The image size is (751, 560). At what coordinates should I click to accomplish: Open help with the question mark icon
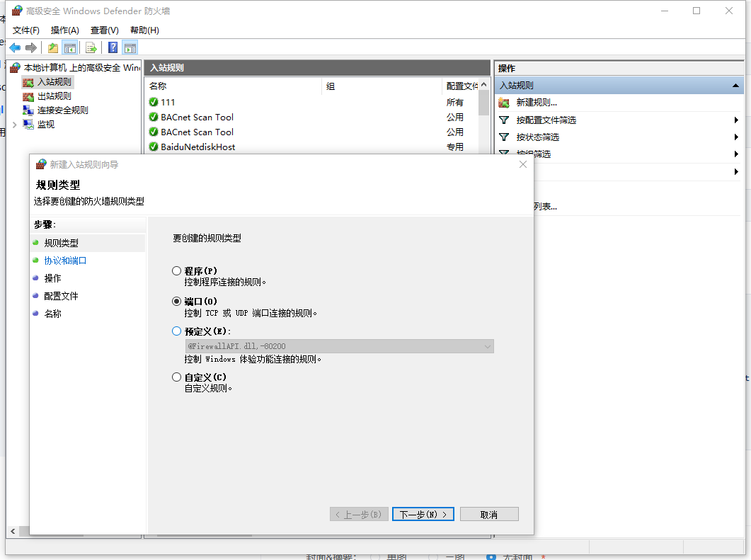113,48
